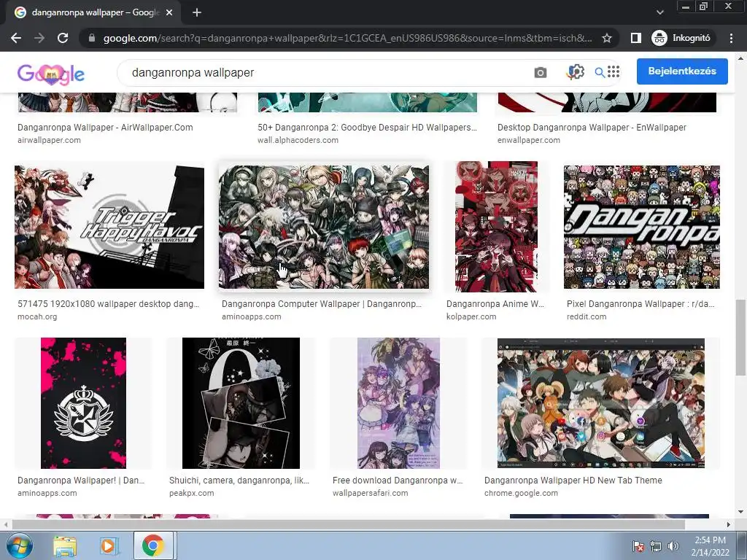Viewport: 747px width, 560px height.
Task: Open Desktop Danganronpa Wallpaper - EnWallpaper link
Action: pos(592,128)
